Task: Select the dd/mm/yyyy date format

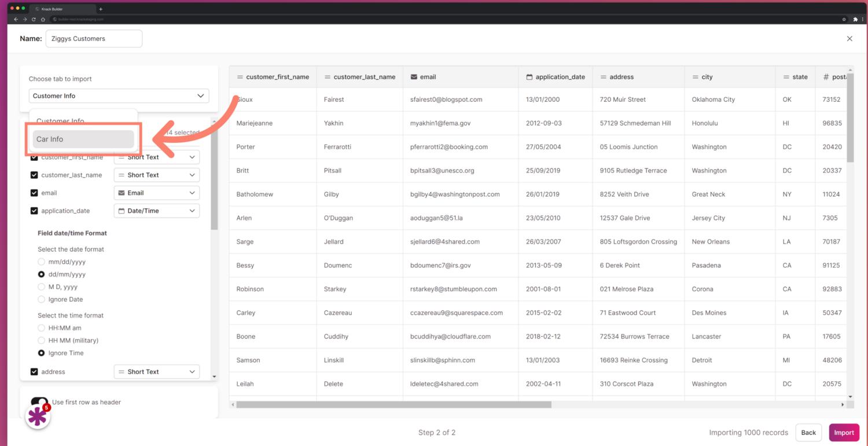Action: click(x=41, y=274)
